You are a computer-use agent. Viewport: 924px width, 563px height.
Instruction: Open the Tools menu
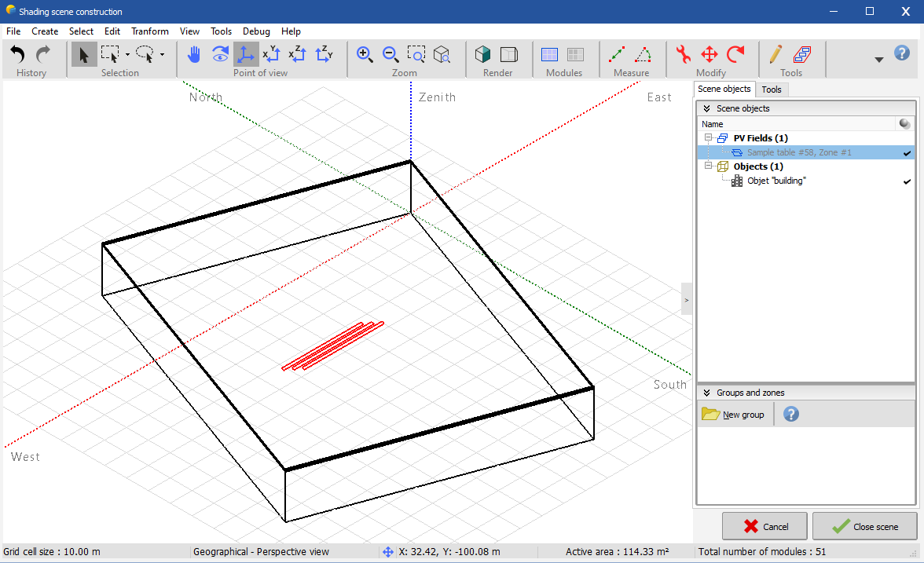221,31
